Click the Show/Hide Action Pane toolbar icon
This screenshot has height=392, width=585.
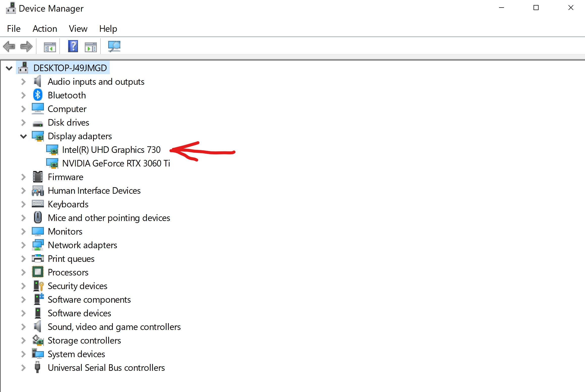tap(91, 47)
